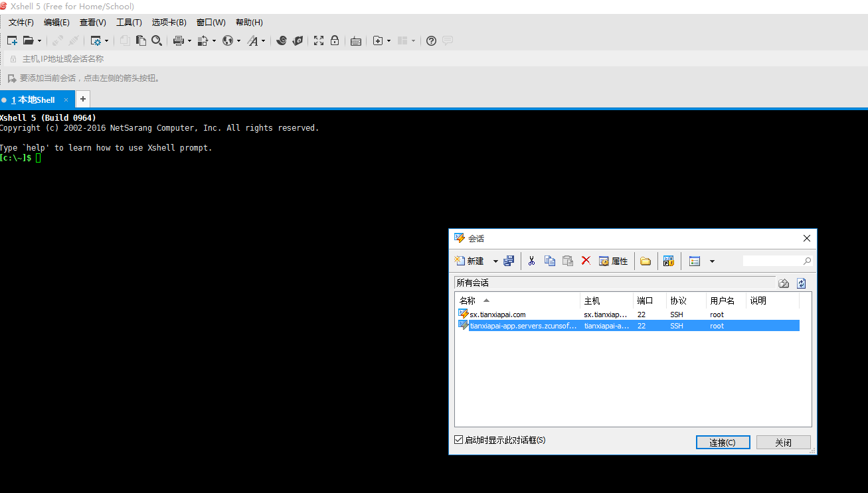868x493 pixels.
Task: Expand the view mode dropdown arrow in sessions dialog
Action: (712, 261)
